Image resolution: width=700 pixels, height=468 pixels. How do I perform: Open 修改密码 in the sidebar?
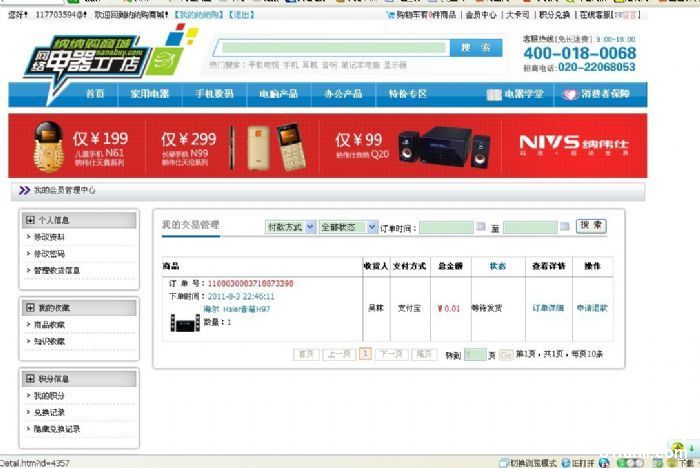point(49,254)
